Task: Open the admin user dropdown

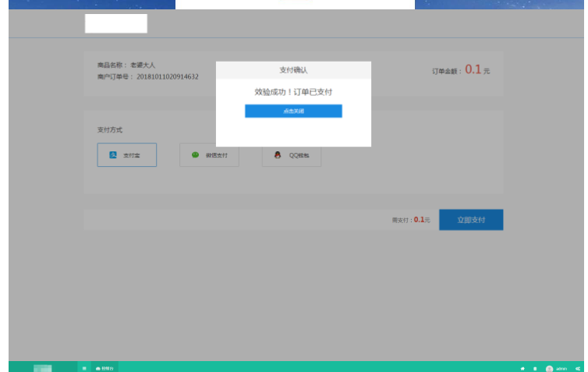Action: click(561, 367)
